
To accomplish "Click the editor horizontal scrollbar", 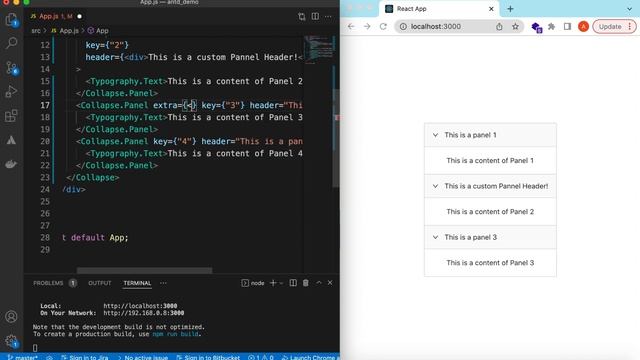I will 144,271.
